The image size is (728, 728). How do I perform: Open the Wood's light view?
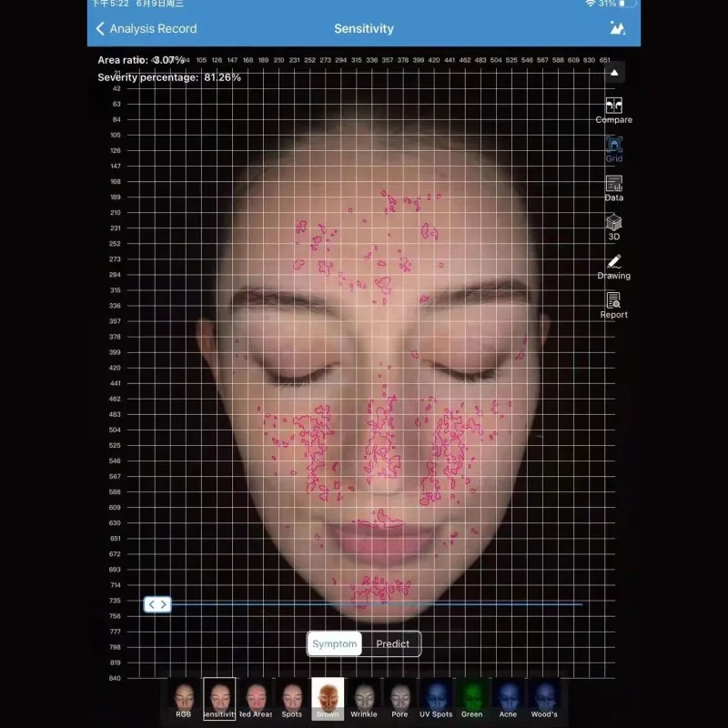543,701
